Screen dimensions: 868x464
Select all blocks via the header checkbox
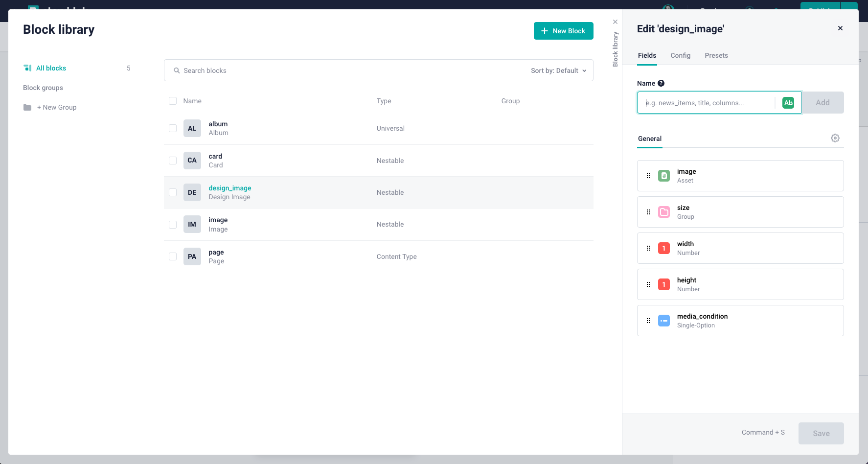tap(173, 101)
